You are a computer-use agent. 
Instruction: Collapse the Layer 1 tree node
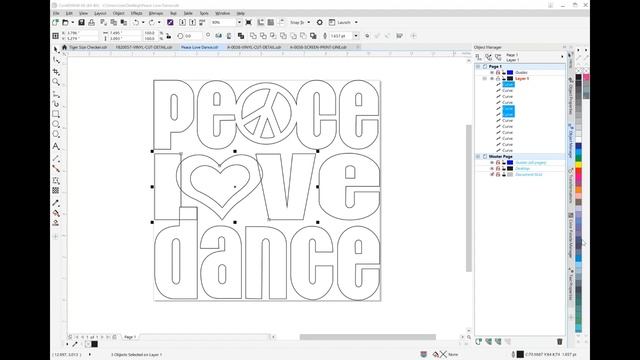tap(484, 78)
